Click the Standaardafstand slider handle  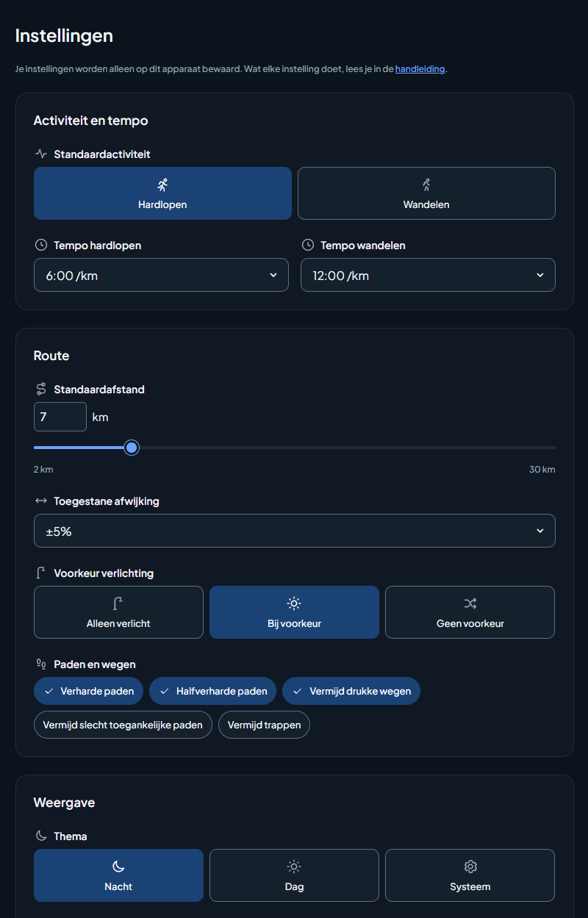[x=132, y=448]
